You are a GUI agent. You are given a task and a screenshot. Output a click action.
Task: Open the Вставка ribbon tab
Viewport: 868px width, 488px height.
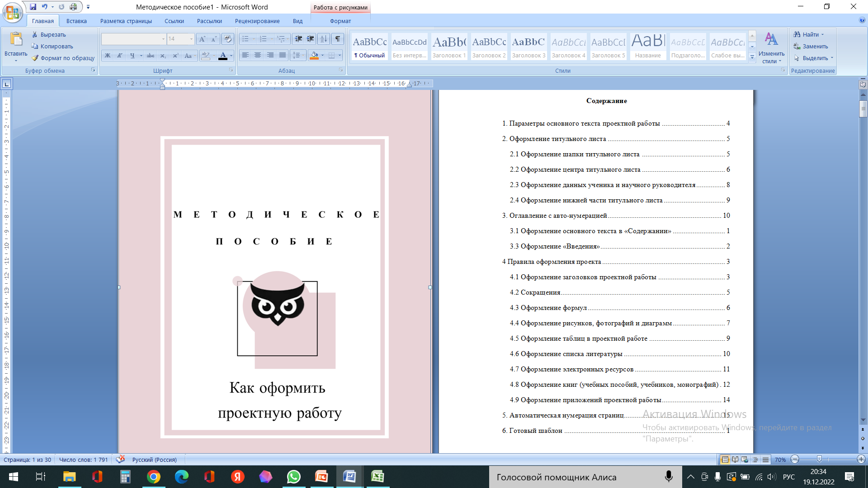[76, 21]
